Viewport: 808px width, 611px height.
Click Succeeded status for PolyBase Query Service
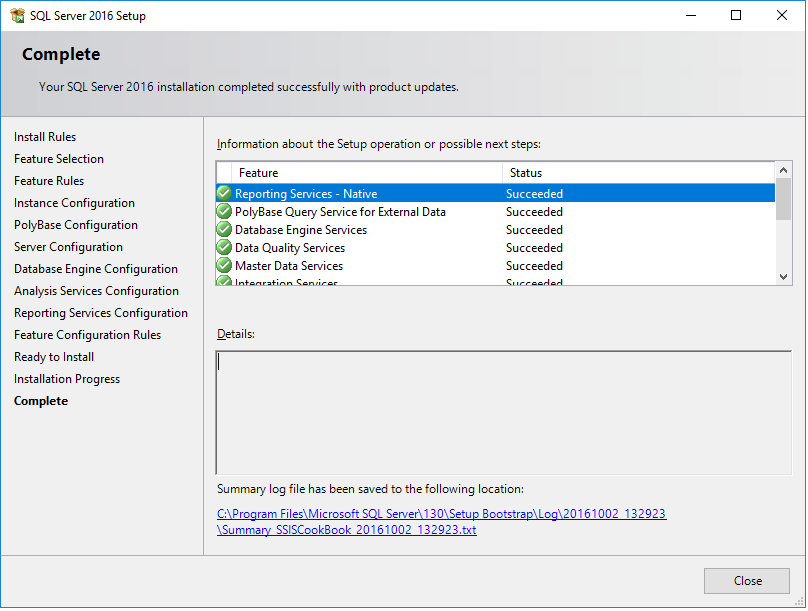click(534, 212)
